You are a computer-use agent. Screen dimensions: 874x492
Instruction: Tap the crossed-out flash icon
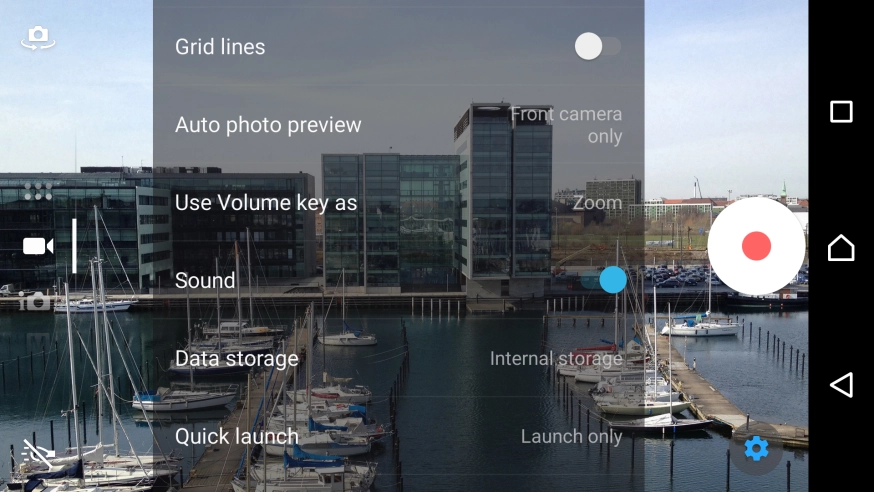click(x=38, y=452)
